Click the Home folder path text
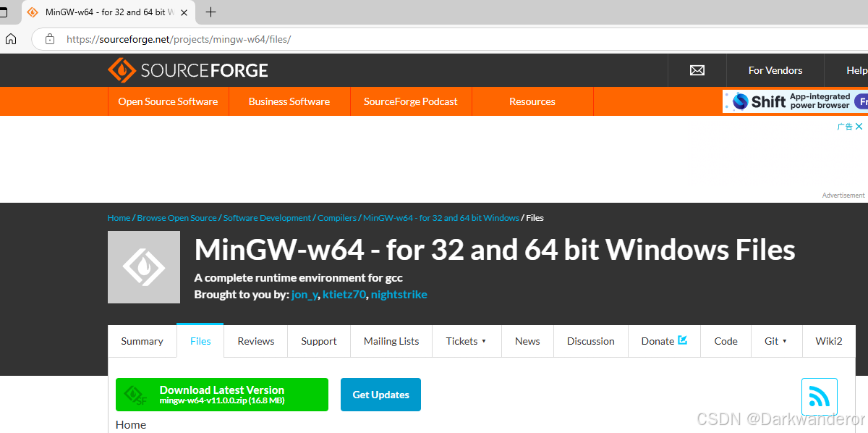868x433 pixels. (131, 424)
